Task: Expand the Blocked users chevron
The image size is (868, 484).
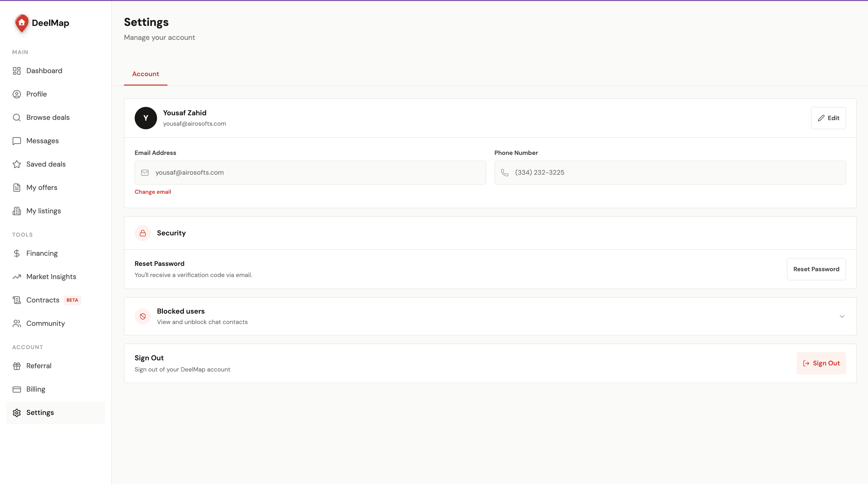Action: [x=842, y=316]
